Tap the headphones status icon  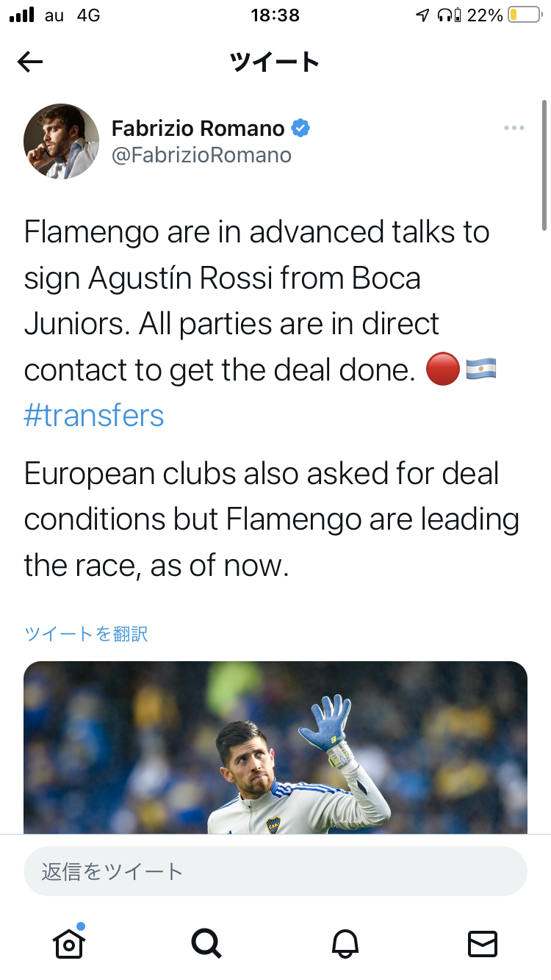click(444, 15)
